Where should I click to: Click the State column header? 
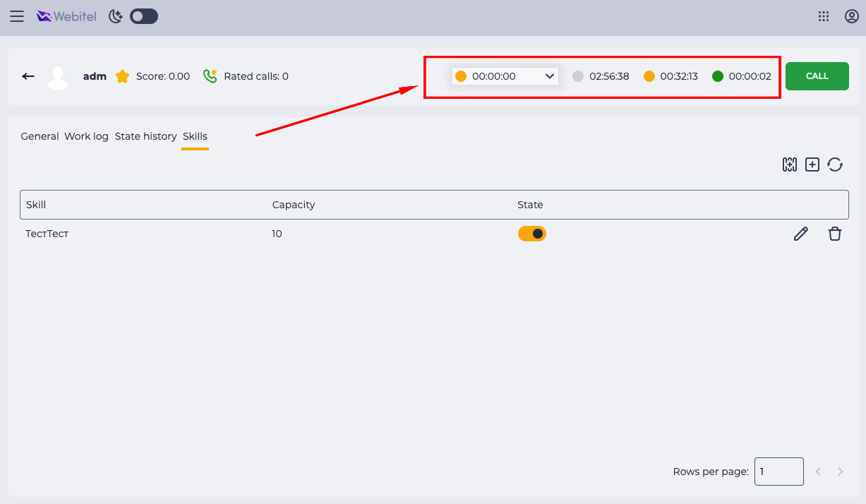pos(530,205)
